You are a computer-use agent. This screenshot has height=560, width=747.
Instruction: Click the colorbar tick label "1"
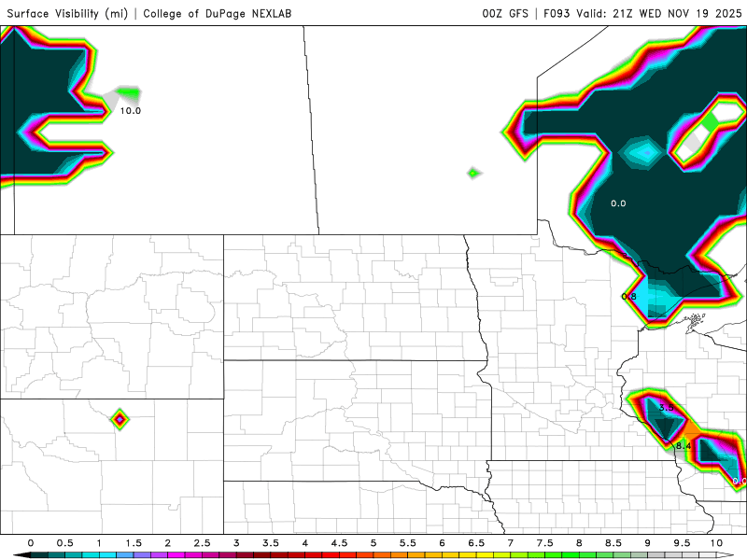[x=99, y=543]
